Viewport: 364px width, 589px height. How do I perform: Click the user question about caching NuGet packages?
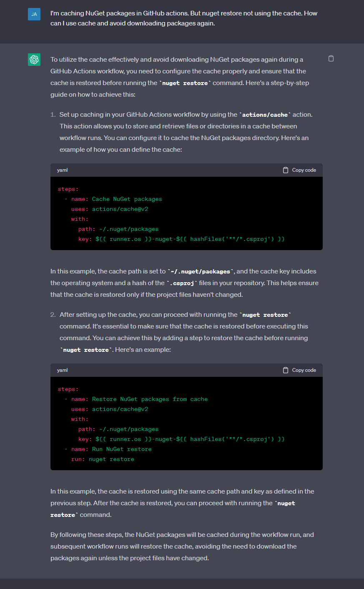pyautogui.click(x=184, y=18)
